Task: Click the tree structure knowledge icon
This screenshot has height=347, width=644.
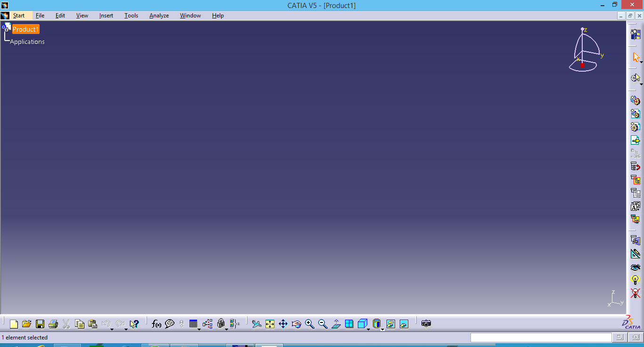Action: 207,324
